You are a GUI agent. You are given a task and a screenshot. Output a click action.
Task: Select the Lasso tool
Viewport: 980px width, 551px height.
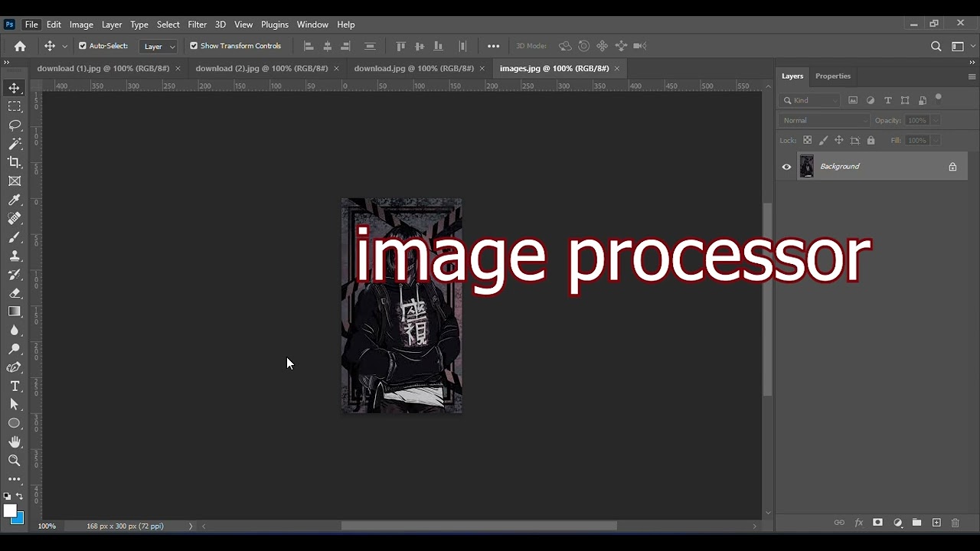coord(15,125)
